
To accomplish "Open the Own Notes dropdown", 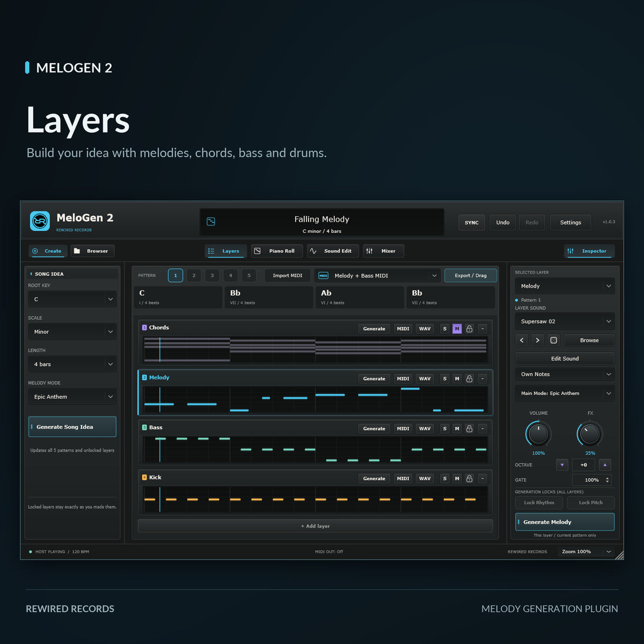I will click(565, 374).
